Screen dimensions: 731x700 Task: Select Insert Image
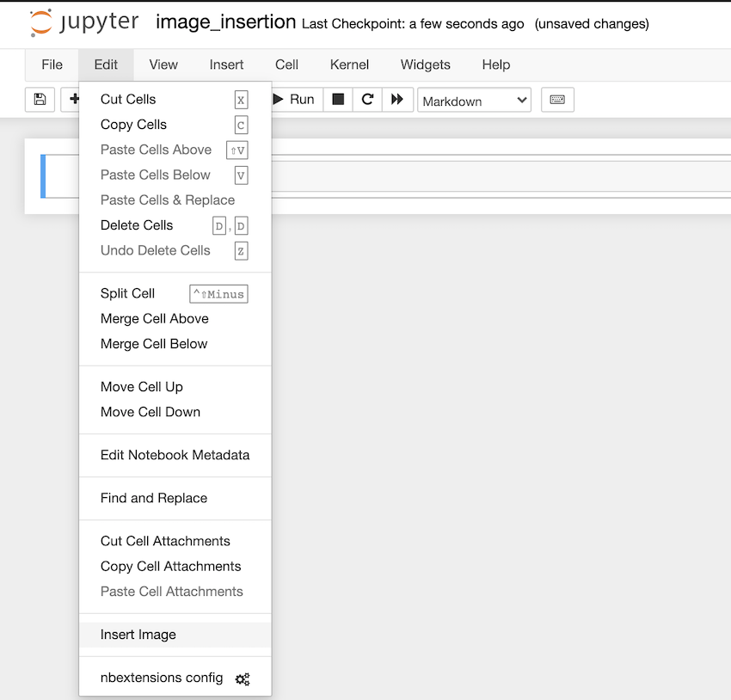(175, 635)
